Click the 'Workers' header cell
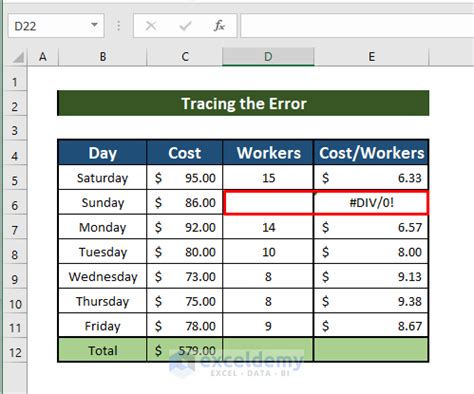The height and width of the screenshot is (394, 474). [x=268, y=153]
